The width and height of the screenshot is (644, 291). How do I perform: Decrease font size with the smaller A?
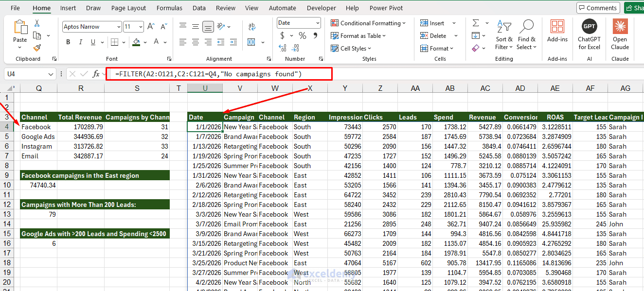click(x=163, y=27)
